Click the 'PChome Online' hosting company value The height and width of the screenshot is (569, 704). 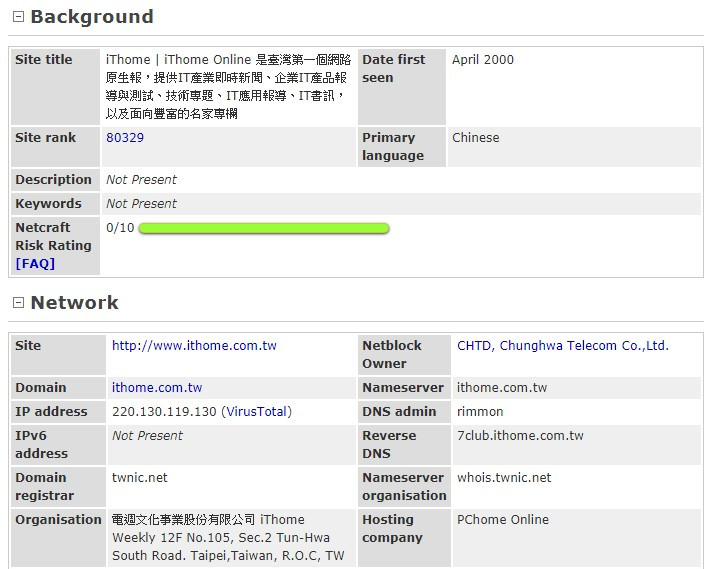pyautogui.click(x=503, y=520)
